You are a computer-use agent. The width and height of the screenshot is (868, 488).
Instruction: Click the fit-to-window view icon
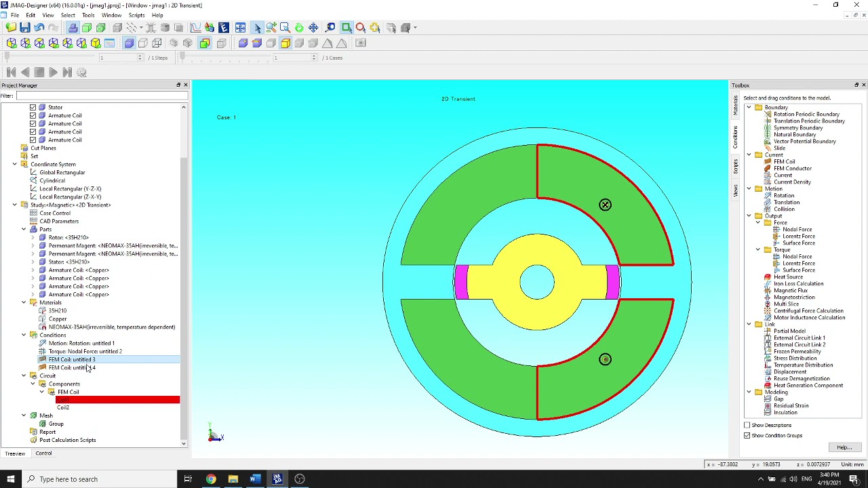pos(241,28)
